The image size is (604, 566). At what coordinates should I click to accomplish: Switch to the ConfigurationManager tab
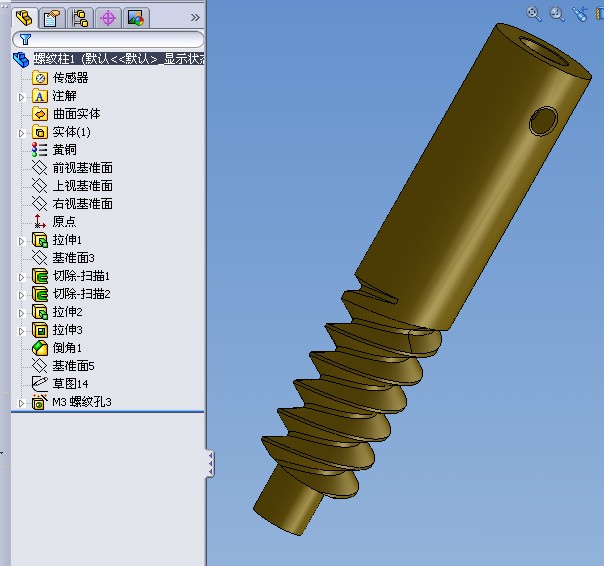(80, 18)
